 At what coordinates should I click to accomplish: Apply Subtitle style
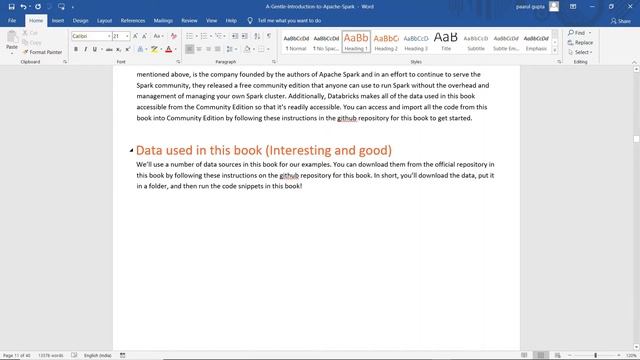(476, 42)
